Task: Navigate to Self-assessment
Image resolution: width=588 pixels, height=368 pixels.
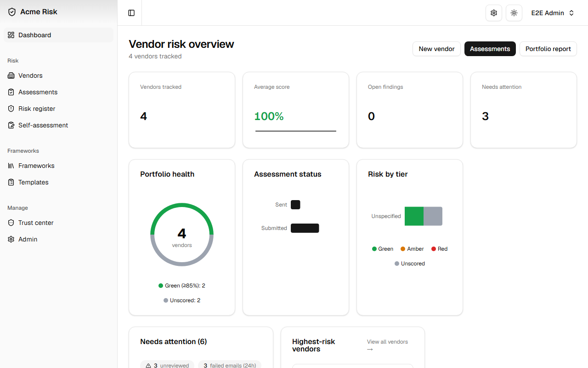Action: 58,125
